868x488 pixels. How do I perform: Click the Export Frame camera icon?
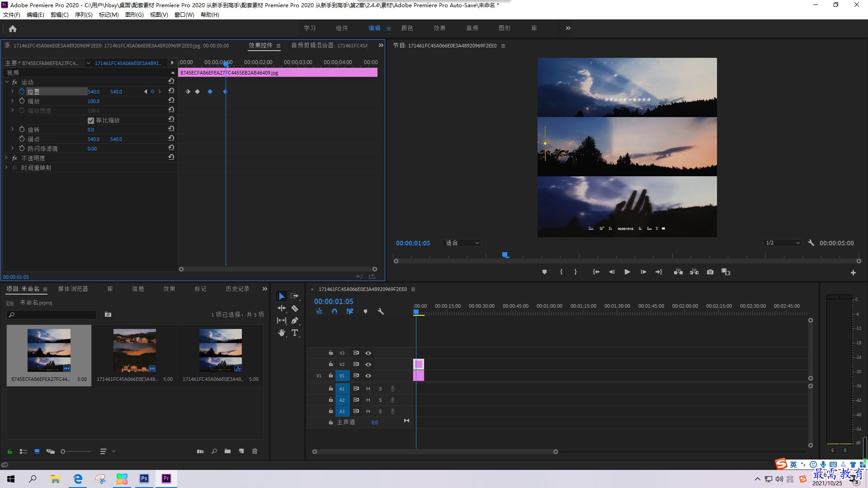point(710,272)
